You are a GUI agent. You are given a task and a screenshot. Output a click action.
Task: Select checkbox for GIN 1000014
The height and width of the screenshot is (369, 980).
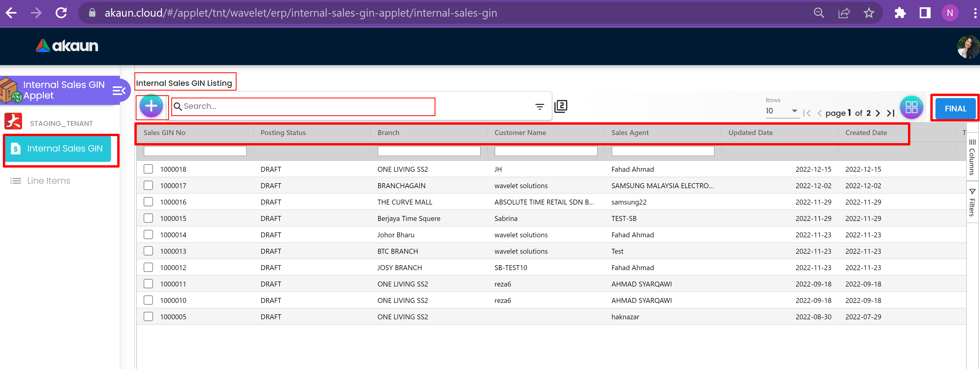click(148, 234)
